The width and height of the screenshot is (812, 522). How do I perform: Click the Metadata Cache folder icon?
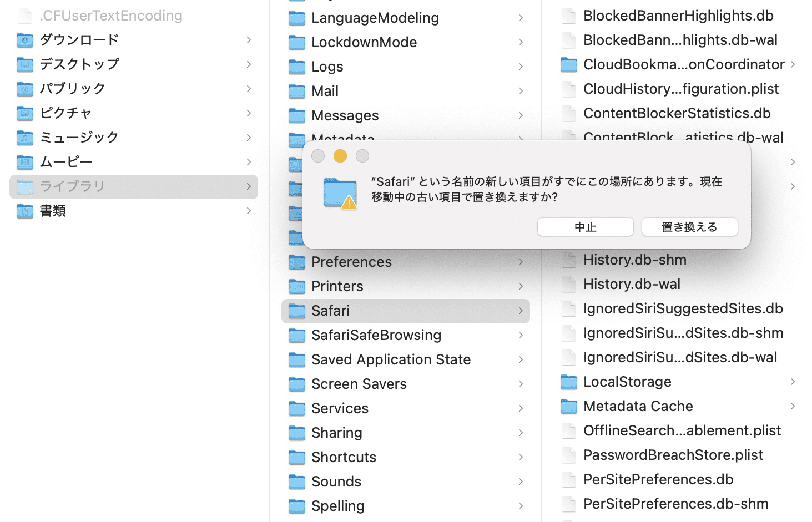(x=569, y=406)
